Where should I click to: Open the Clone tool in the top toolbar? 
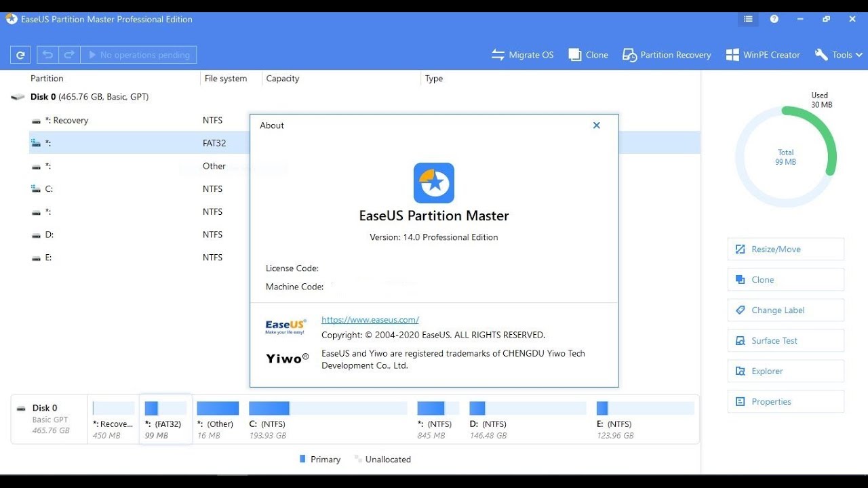click(589, 55)
